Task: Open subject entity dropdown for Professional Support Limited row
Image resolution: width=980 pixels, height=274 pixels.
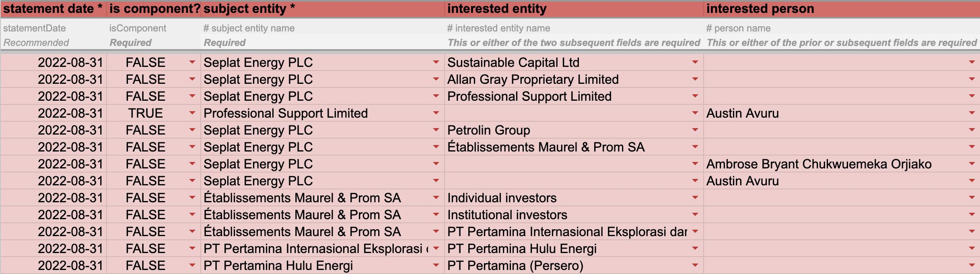Action: [436, 113]
